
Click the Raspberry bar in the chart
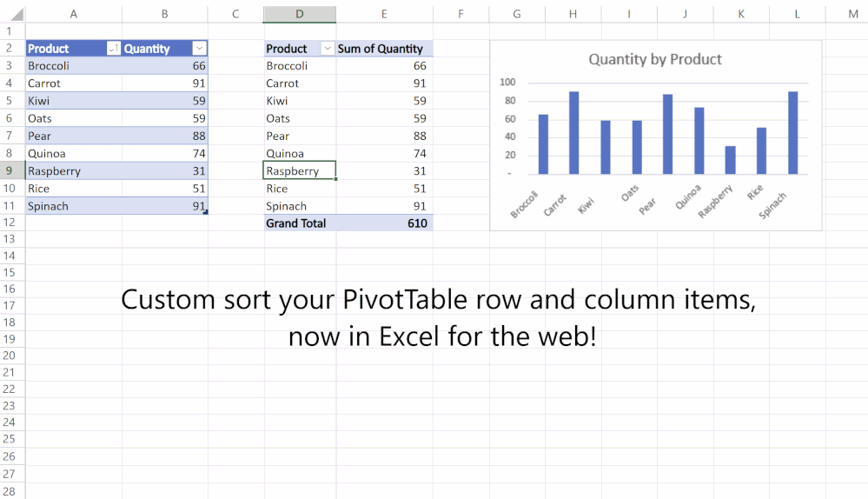point(731,160)
